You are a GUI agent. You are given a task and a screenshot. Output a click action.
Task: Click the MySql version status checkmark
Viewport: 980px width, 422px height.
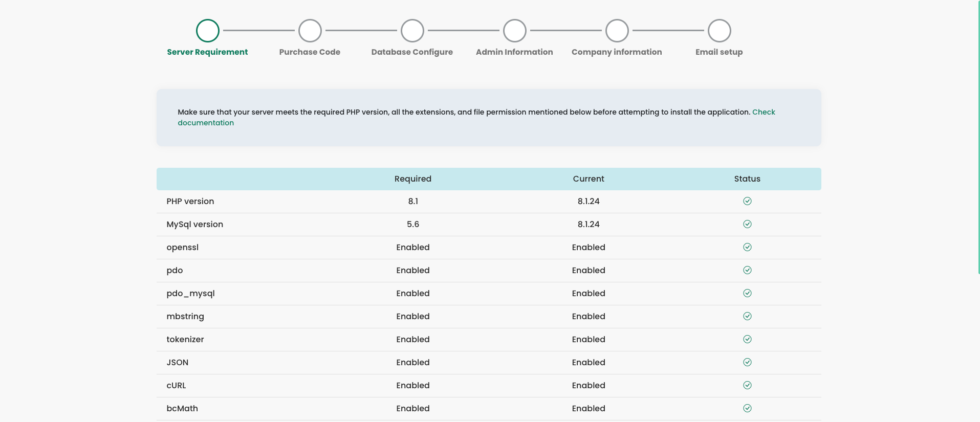point(747,224)
